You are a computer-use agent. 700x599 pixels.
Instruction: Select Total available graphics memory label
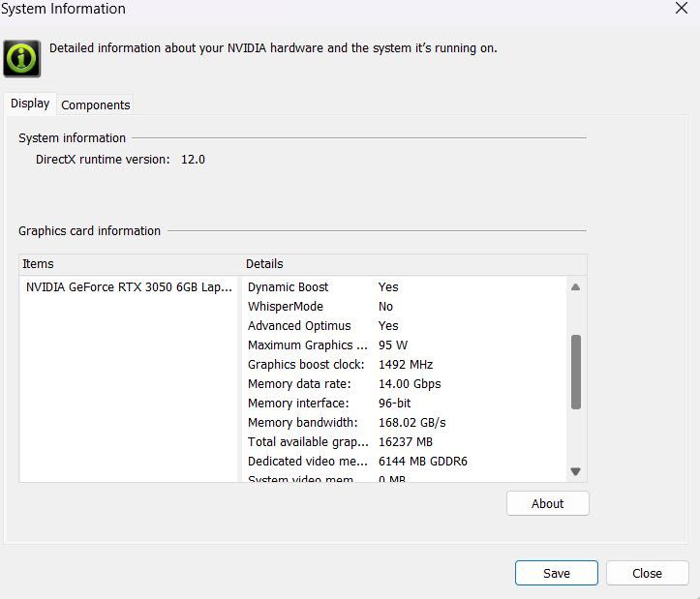pos(308,442)
